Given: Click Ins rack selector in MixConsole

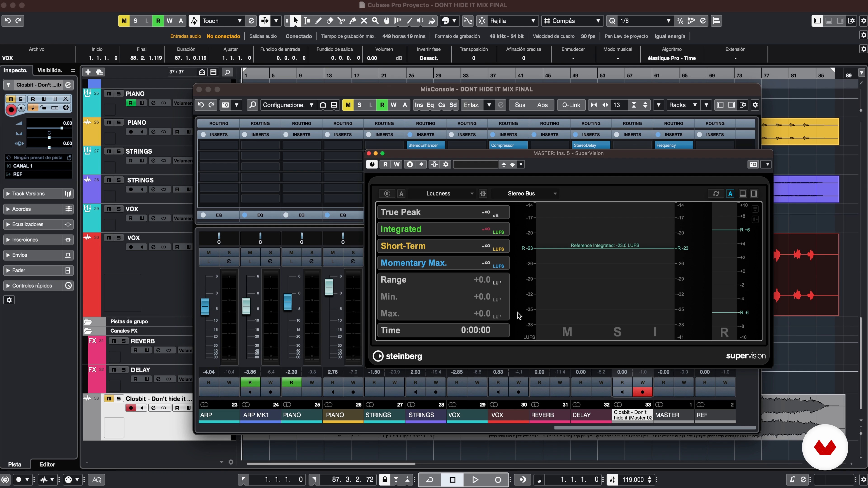Looking at the screenshot, I should [419, 105].
